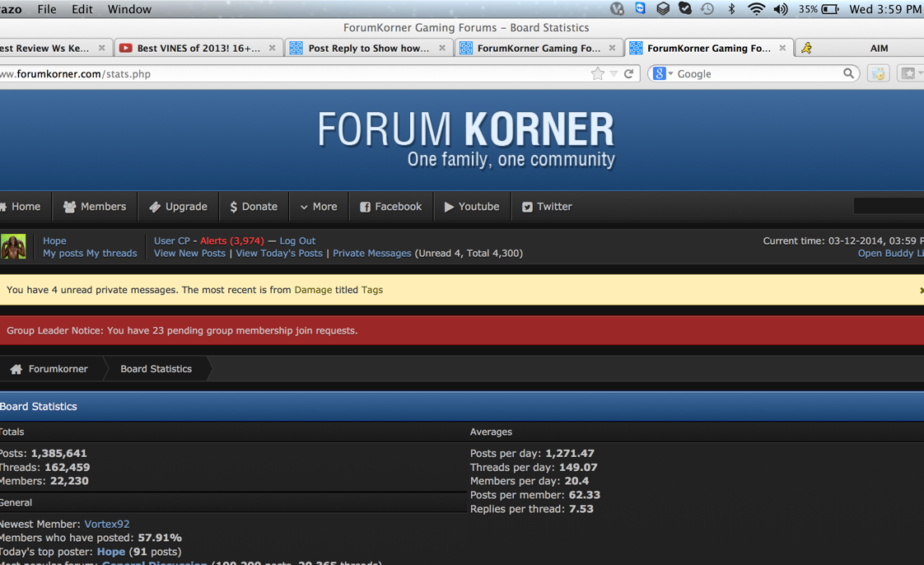Click the menu bar clock Wed 3:59 PM
The width and height of the screenshot is (924, 565).
pyautogui.click(x=885, y=9)
